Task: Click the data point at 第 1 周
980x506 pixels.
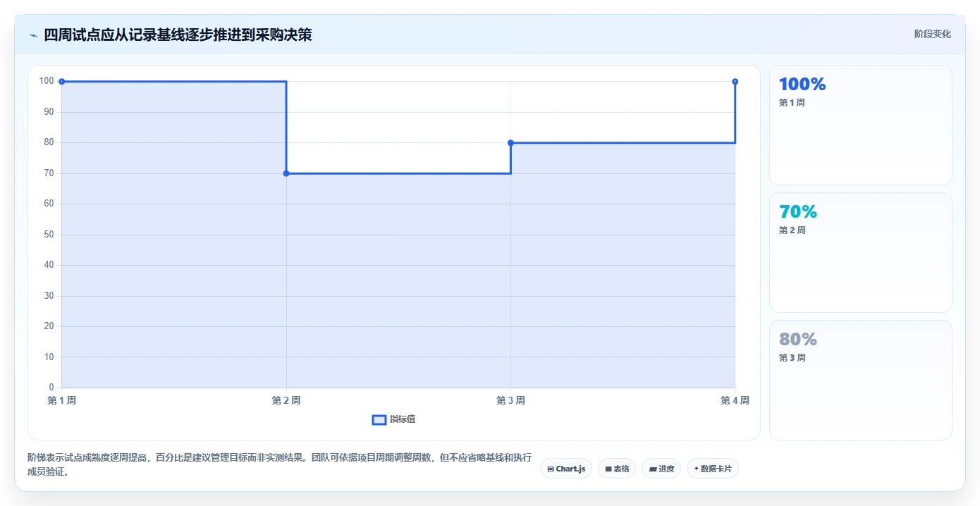Action: [62, 82]
